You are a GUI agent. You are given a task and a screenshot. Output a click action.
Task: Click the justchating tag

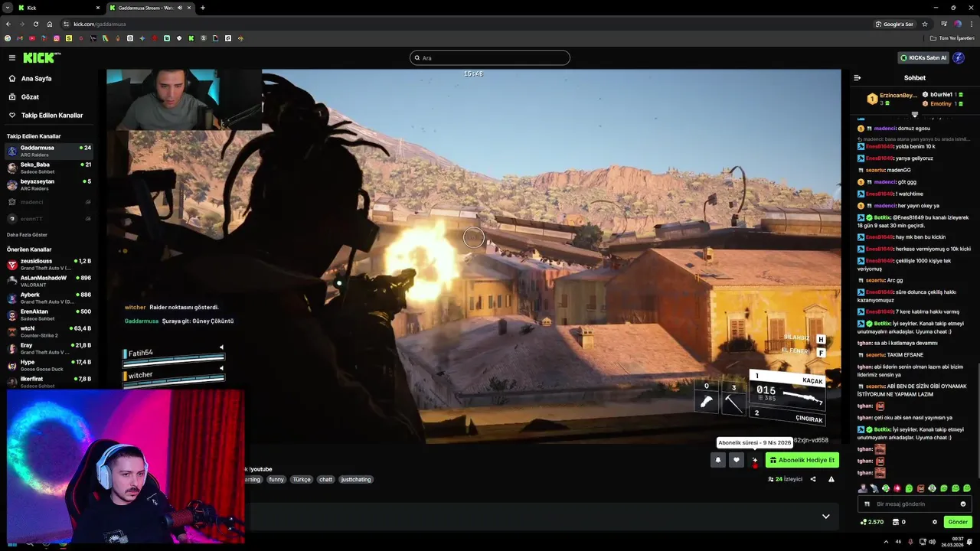click(x=355, y=479)
